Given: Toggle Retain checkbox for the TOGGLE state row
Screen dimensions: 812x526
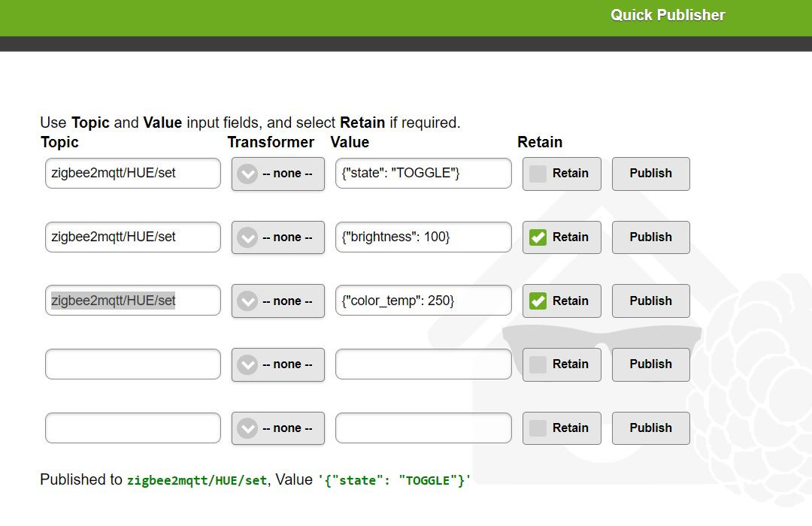Looking at the screenshot, I should 538,174.
